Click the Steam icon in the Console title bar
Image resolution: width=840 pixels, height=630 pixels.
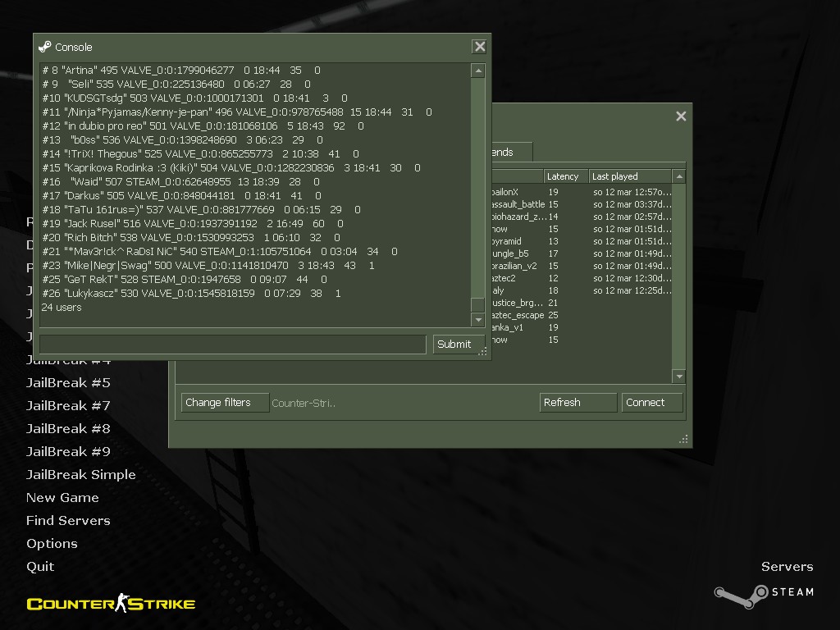(45, 47)
